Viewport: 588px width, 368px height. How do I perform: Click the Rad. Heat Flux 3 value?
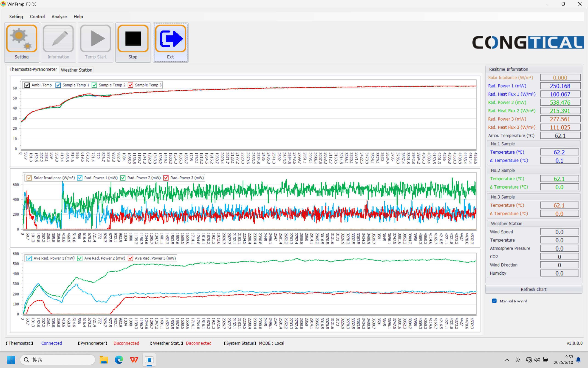tap(560, 127)
